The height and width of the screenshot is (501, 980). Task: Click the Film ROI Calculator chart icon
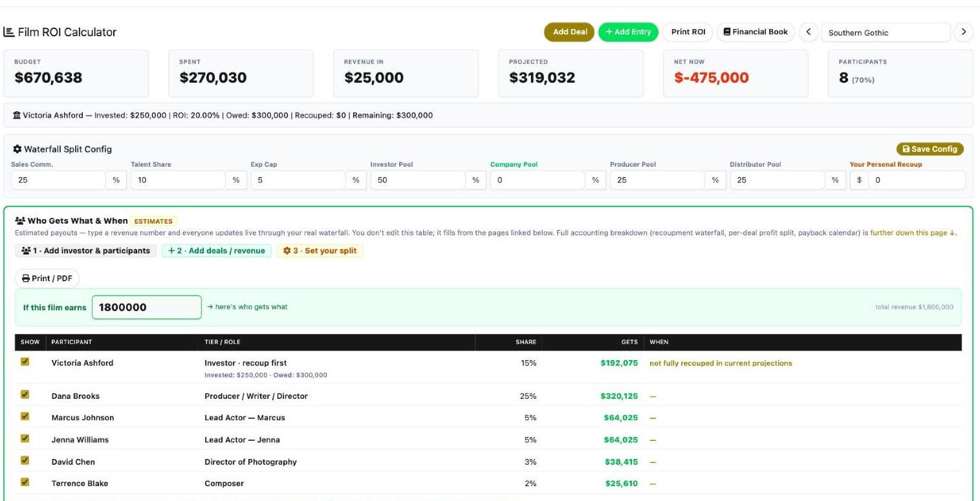pos(8,32)
